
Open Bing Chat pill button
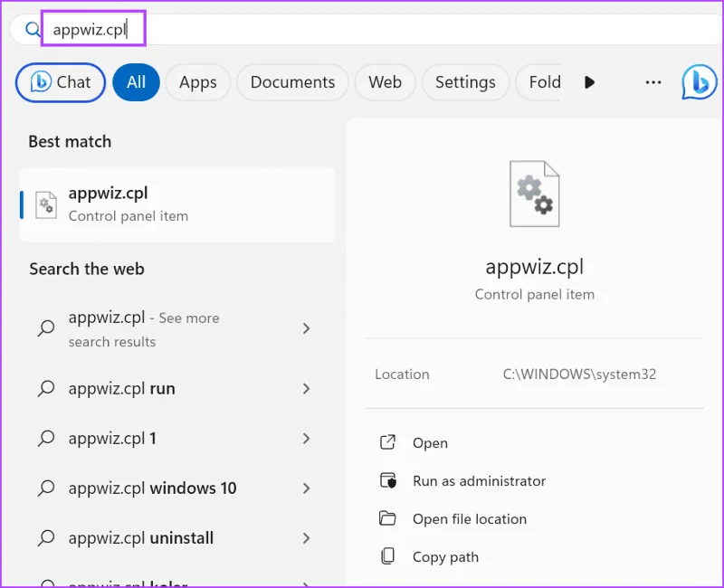click(61, 82)
